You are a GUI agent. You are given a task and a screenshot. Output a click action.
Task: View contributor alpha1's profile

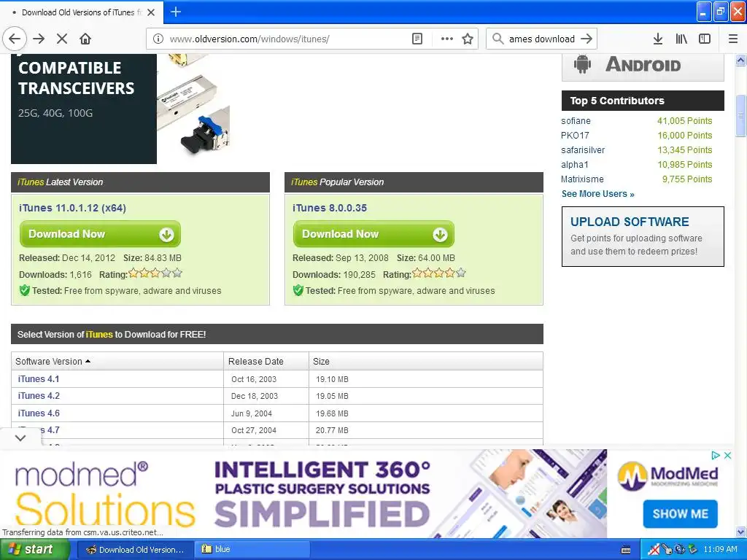pyautogui.click(x=575, y=164)
